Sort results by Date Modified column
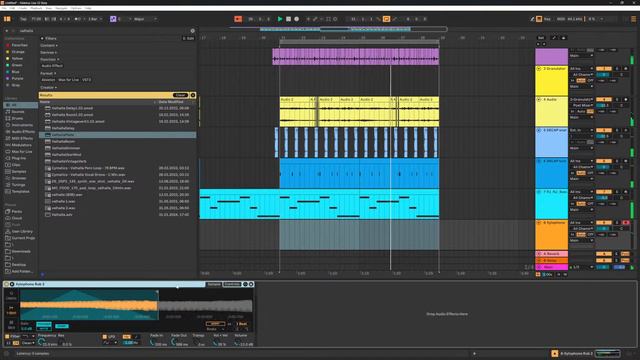The height and width of the screenshot is (360, 640). tap(171, 102)
